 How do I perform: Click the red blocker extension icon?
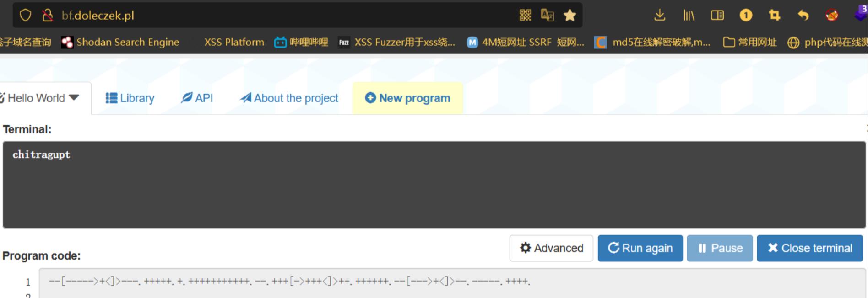click(832, 16)
